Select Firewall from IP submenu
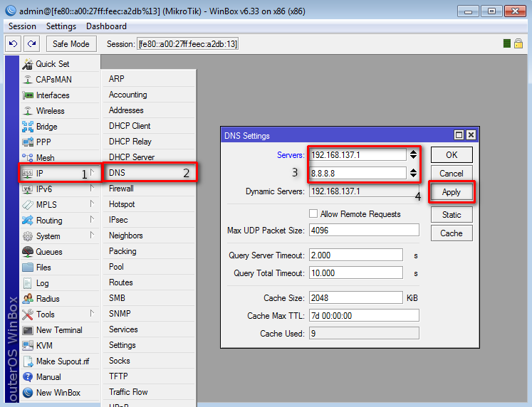The width and height of the screenshot is (532, 407). tap(150, 189)
